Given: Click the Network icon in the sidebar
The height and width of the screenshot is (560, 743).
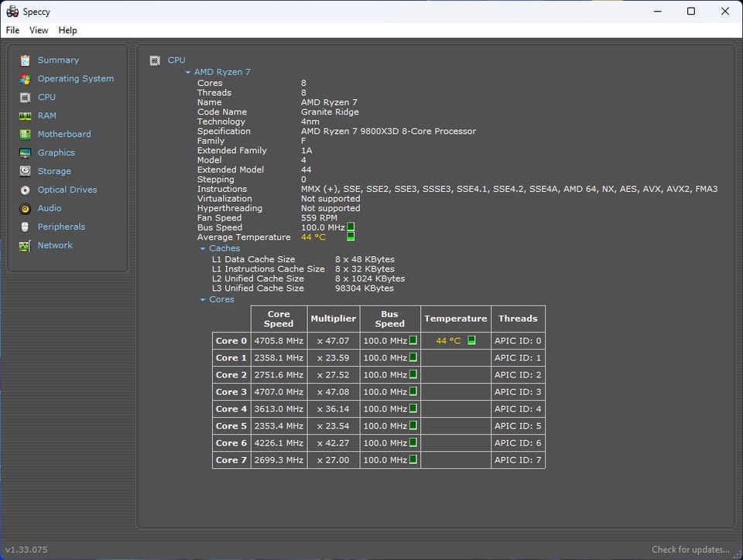Looking at the screenshot, I should point(26,246).
